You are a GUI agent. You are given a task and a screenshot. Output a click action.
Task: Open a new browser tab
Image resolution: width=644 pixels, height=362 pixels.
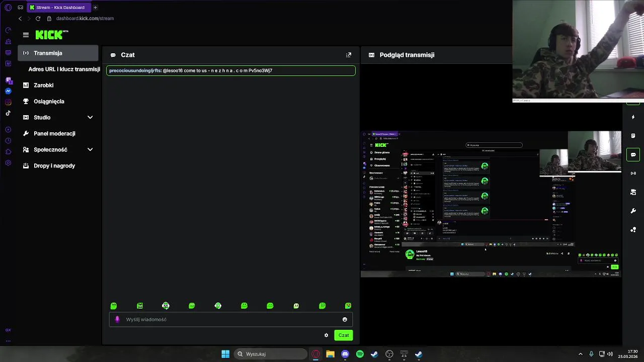click(95, 8)
